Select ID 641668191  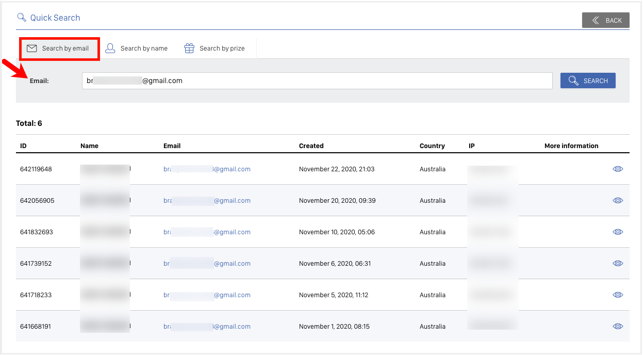pyautogui.click(x=36, y=327)
